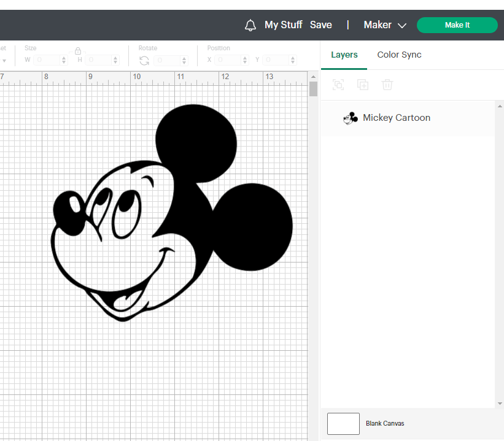Switch to the Color Sync tab
This screenshot has height=441, width=504.
[399, 55]
